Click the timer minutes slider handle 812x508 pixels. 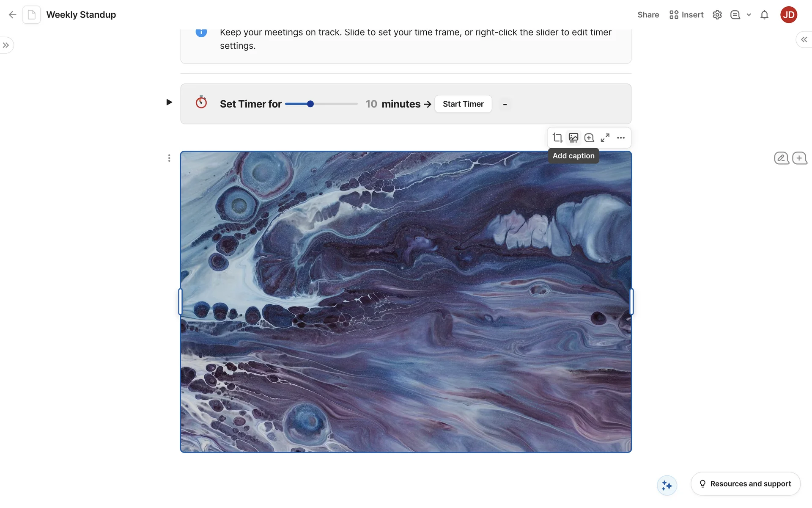tap(310, 104)
